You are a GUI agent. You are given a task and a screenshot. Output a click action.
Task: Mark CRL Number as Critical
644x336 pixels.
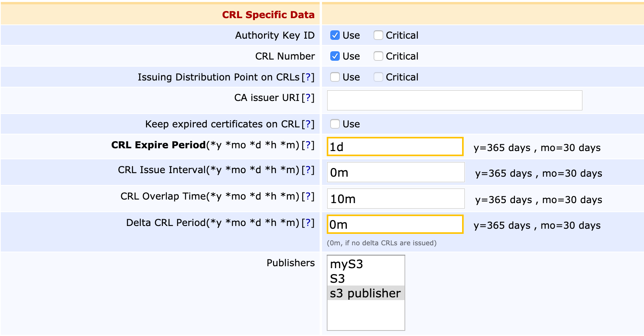coord(378,56)
